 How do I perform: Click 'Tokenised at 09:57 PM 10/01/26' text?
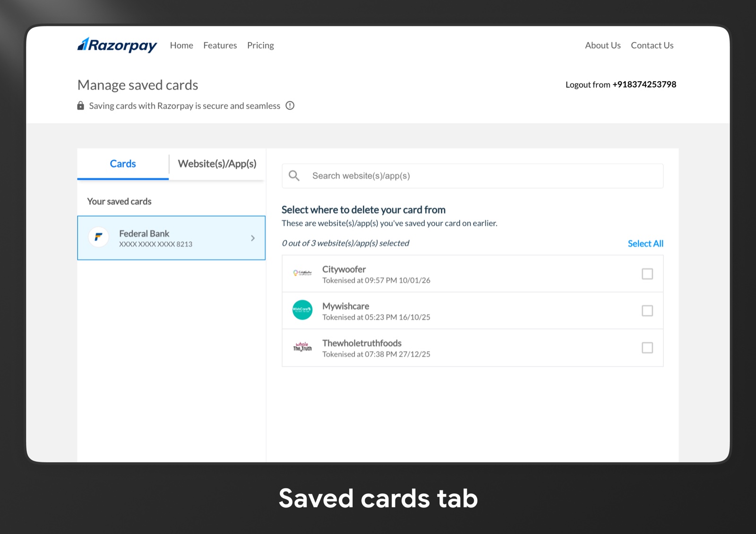(x=376, y=280)
